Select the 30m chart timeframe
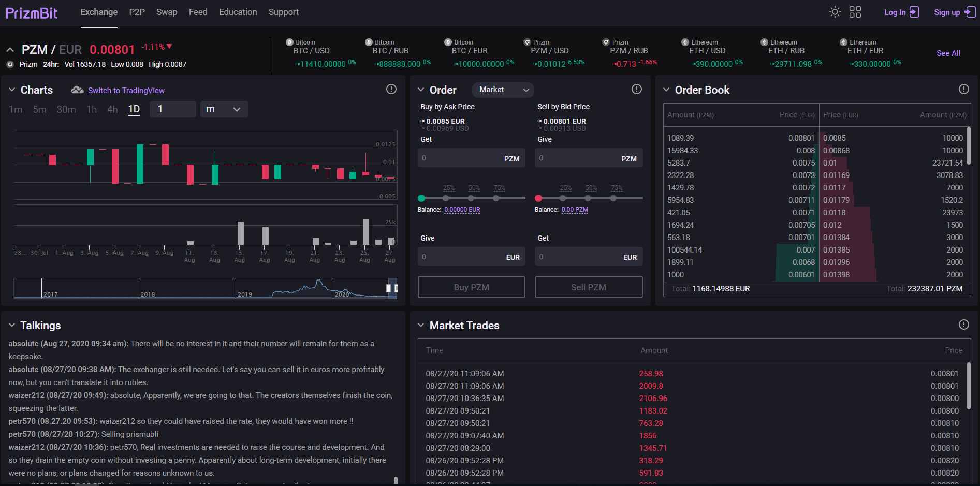The width and height of the screenshot is (980, 486). (66, 109)
